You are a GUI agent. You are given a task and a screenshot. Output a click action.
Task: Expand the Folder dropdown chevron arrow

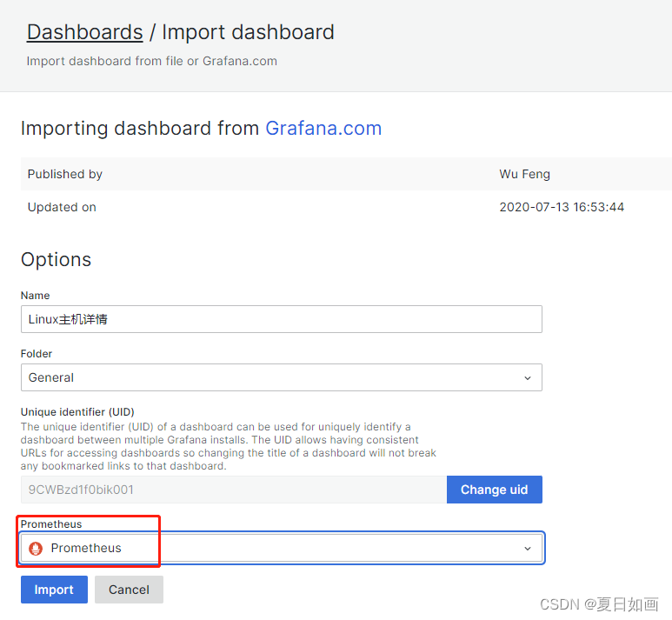(x=527, y=377)
